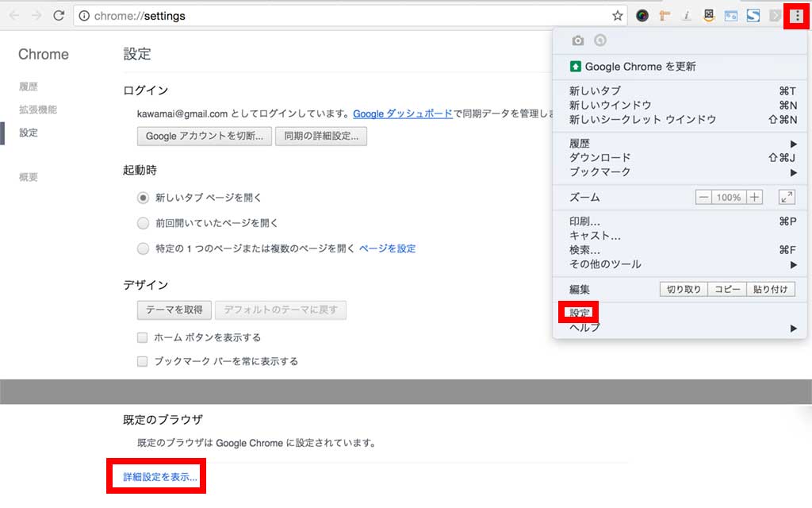Image resolution: width=812 pixels, height=508 pixels.
Task: Click the blue S-shaped extension icon
Action: (753, 16)
